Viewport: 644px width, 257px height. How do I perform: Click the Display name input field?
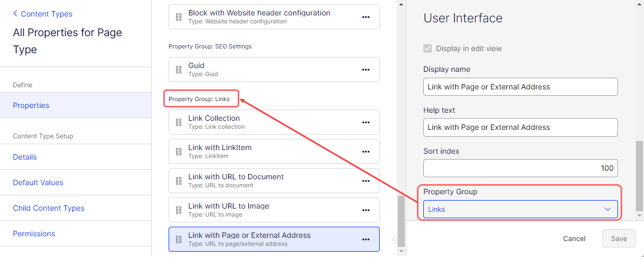click(x=521, y=87)
